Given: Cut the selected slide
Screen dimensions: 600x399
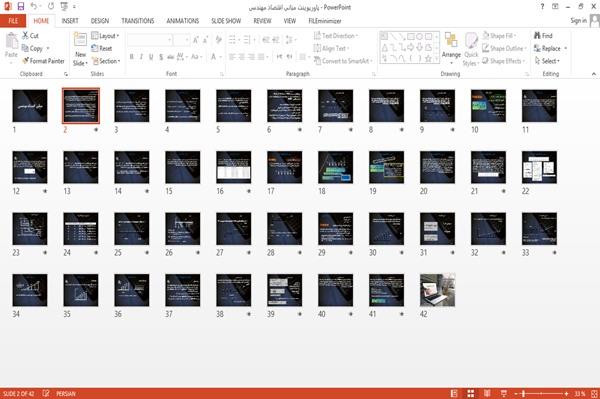Looking at the screenshot, I should pyautogui.click(x=30, y=36).
